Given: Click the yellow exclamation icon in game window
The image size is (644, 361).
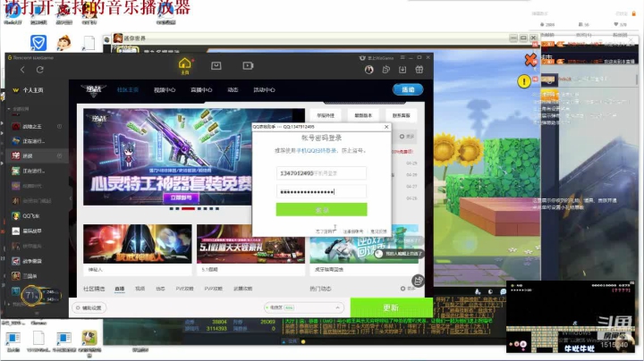Looking at the screenshot, I should click(523, 81).
